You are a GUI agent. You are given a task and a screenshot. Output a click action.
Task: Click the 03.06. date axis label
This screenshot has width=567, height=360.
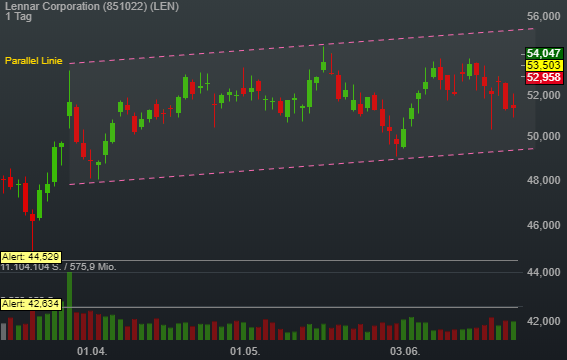pyautogui.click(x=405, y=351)
